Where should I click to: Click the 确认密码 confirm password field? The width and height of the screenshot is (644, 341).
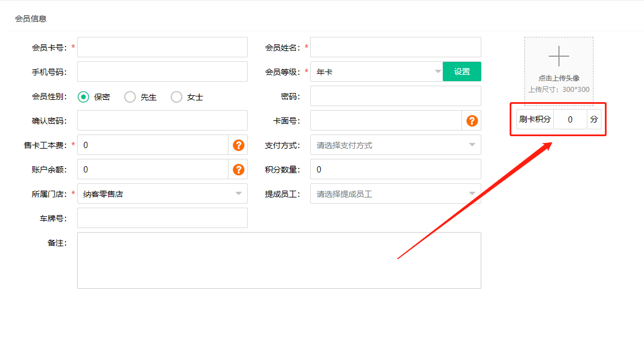[x=162, y=121]
